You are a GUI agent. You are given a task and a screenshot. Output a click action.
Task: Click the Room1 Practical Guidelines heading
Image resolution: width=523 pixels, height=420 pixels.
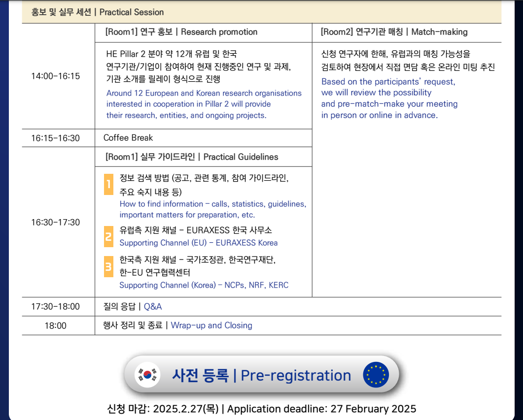(x=192, y=157)
